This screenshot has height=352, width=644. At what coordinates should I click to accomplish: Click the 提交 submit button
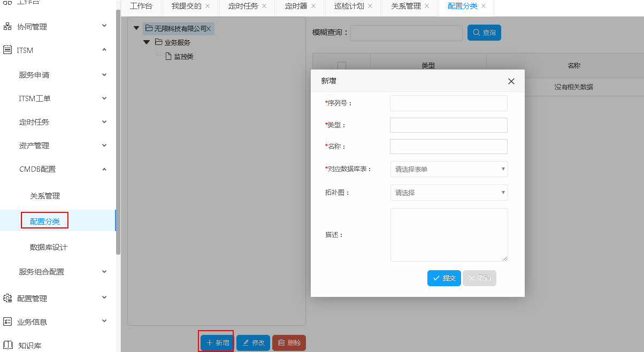tap(444, 278)
